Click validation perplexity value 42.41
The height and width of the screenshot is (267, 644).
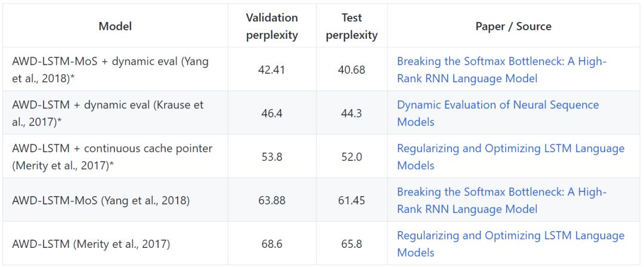pos(271,70)
